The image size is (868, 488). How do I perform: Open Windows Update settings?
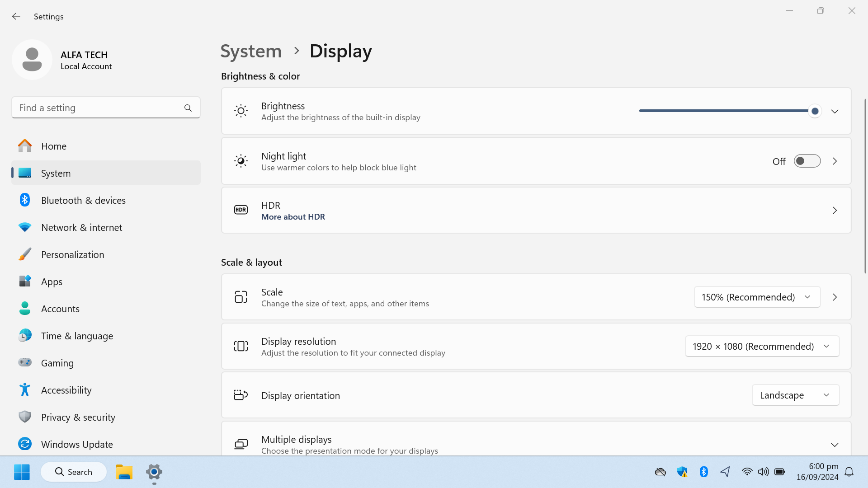coord(106,444)
